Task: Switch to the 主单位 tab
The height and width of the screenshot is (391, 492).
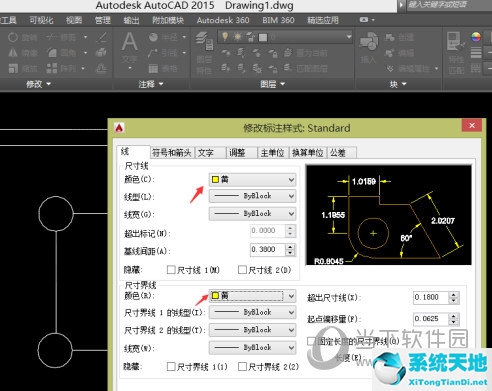Action: point(272,153)
